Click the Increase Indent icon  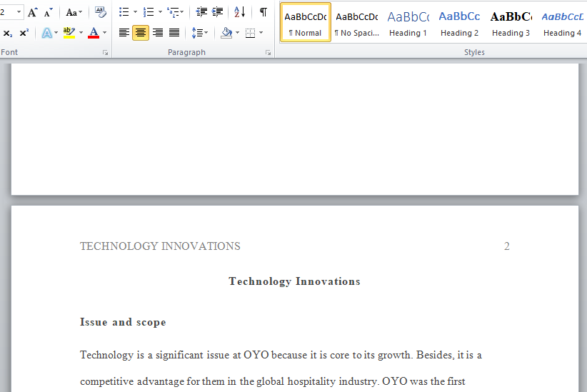tap(218, 12)
